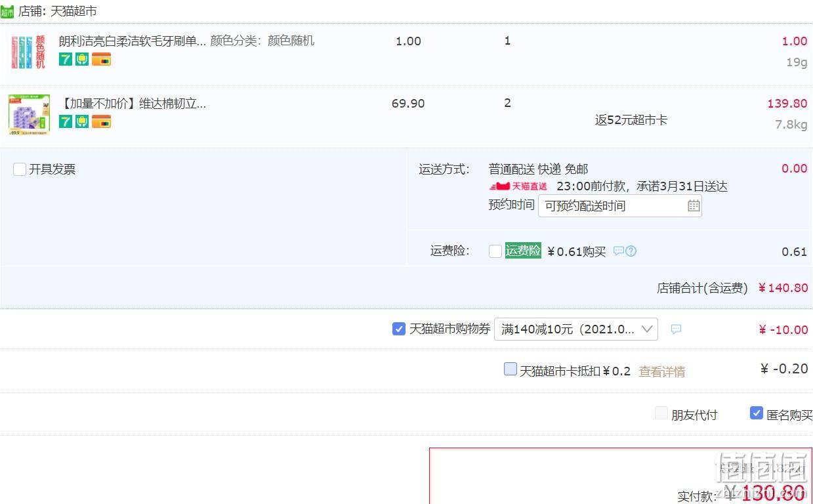Viewport: 813px width, 504px height.
Task: Click the green 7-day return icon in the 维达 row
Action: click(66, 121)
